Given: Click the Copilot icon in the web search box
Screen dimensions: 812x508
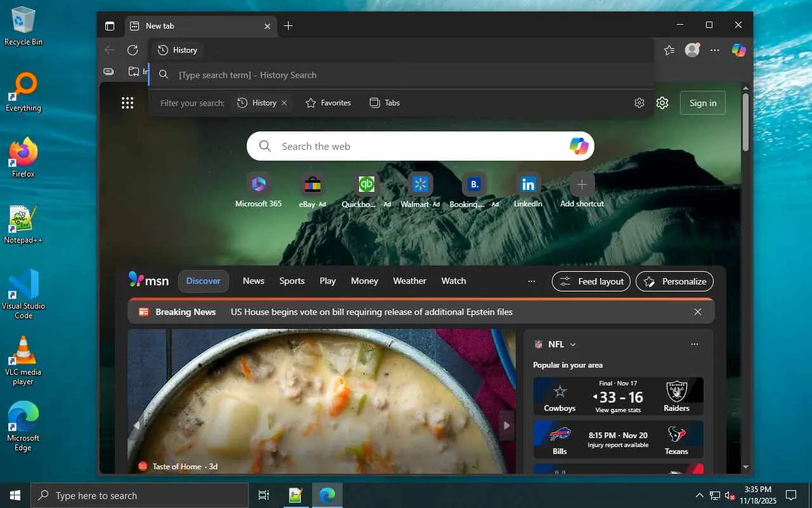Looking at the screenshot, I should click(579, 146).
